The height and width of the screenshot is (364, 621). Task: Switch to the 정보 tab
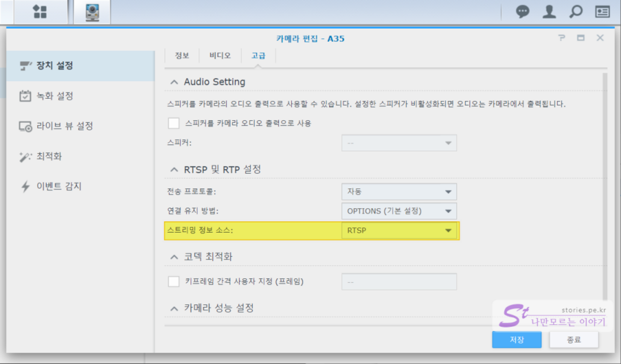(182, 55)
